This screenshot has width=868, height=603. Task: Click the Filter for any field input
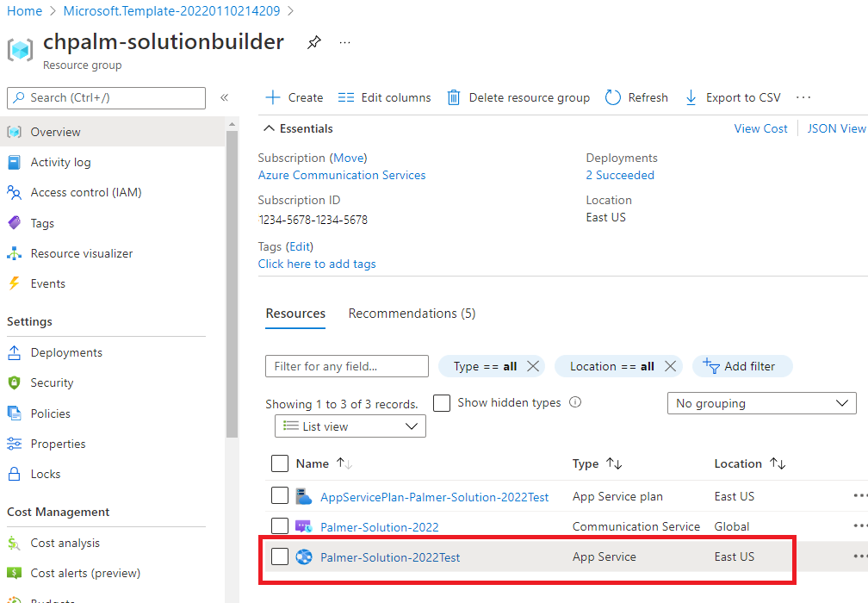coord(346,365)
